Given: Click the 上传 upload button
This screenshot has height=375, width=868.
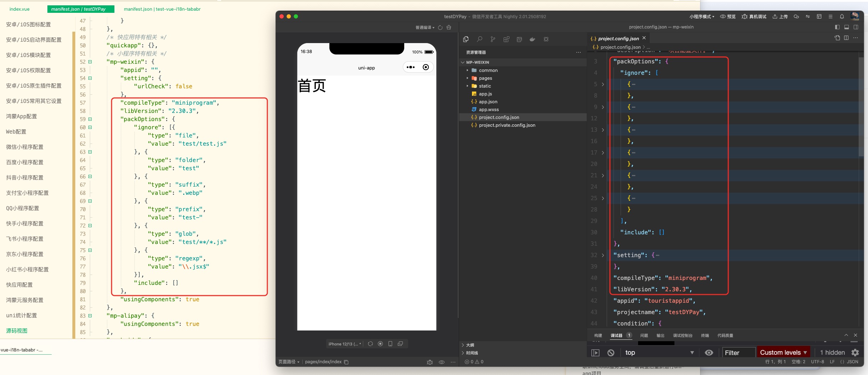Looking at the screenshot, I should (780, 17).
